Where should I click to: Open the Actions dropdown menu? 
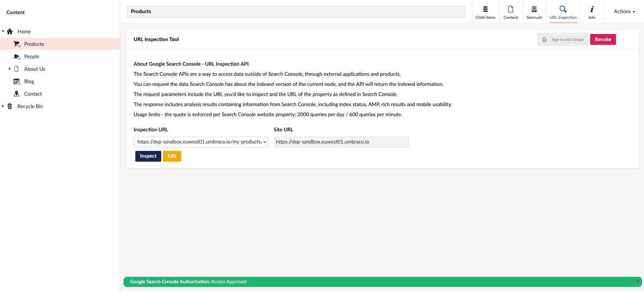pyautogui.click(x=624, y=11)
